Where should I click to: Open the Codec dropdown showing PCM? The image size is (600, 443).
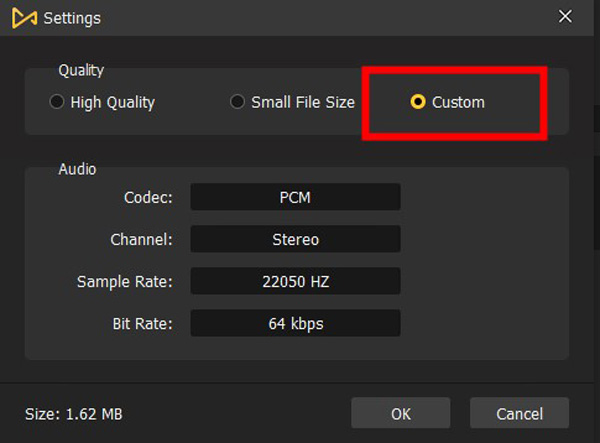click(x=295, y=197)
